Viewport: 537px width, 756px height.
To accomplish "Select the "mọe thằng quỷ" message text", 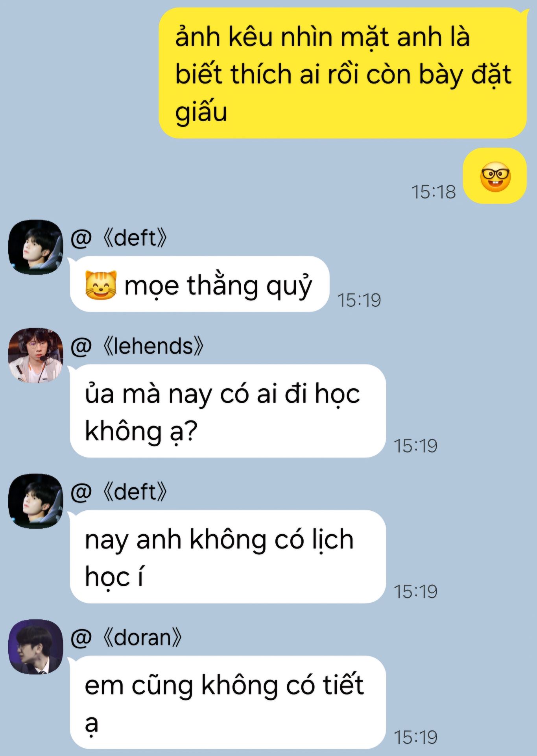I will click(218, 285).
